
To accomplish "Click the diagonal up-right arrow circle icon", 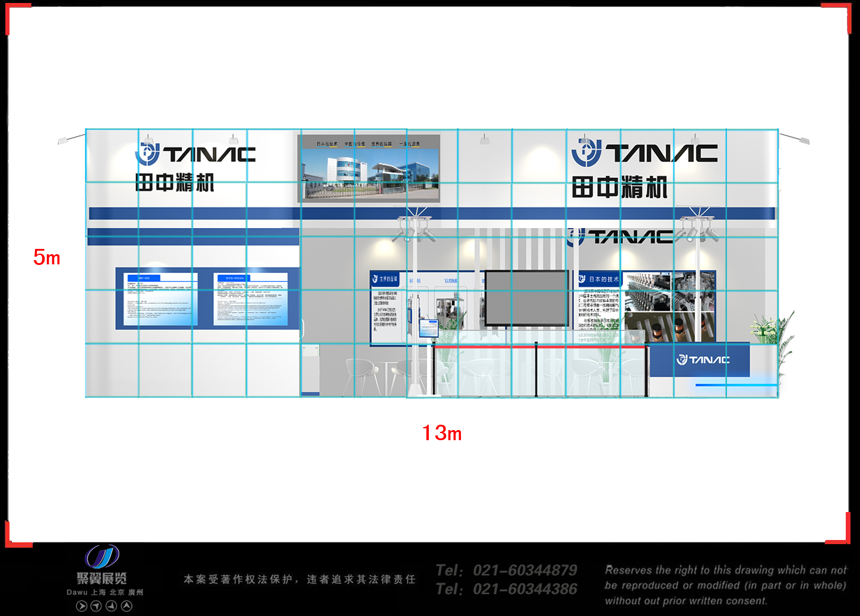I will point(96,606).
